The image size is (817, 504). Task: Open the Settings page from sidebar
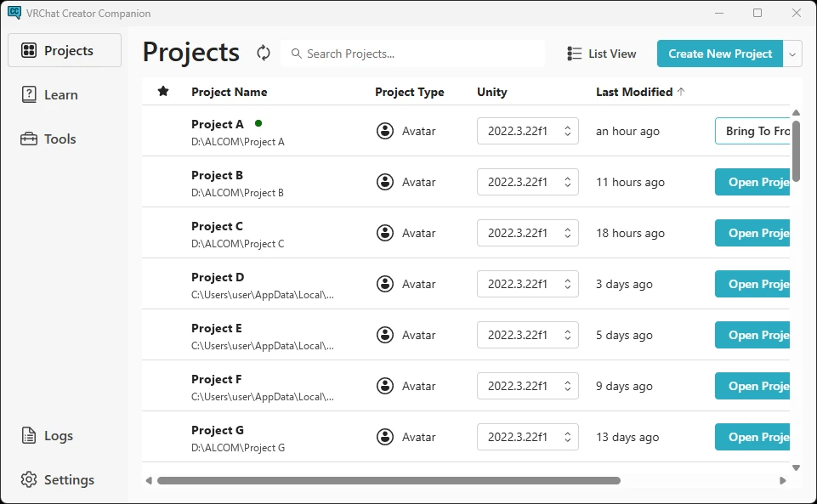click(x=65, y=479)
